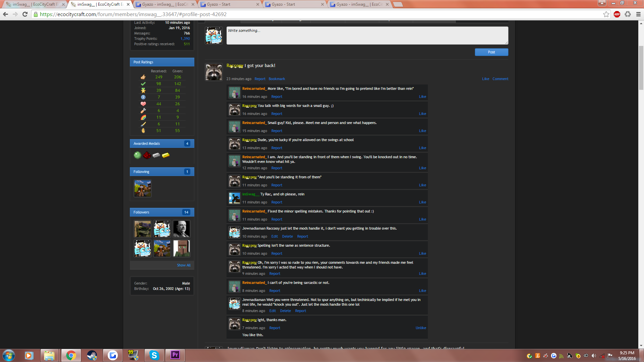Open the green emerald medal icon
The width and height of the screenshot is (644, 362).
pos(137,155)
